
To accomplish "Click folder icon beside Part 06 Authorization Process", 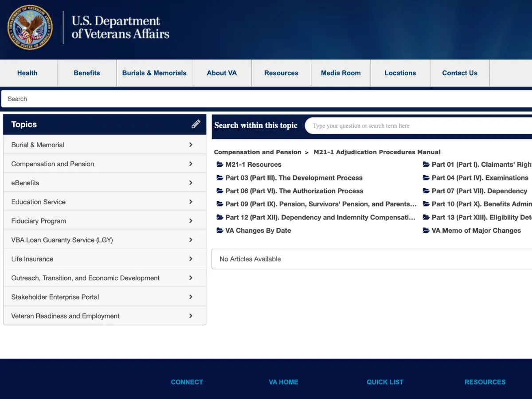I will tap(220, 191).
